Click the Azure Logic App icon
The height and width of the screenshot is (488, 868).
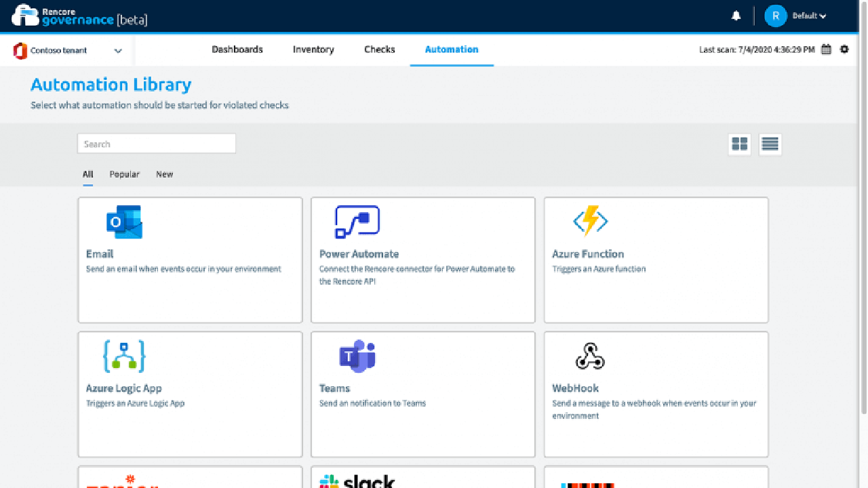[x=124, y=356]
